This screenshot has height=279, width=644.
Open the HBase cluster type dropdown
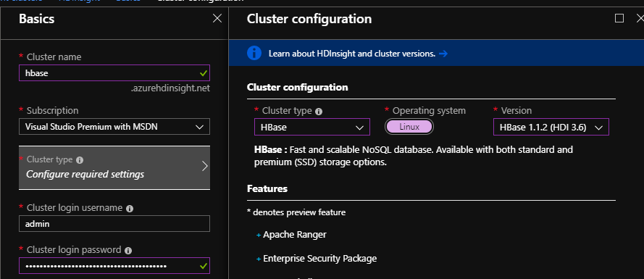pos(312,127)
